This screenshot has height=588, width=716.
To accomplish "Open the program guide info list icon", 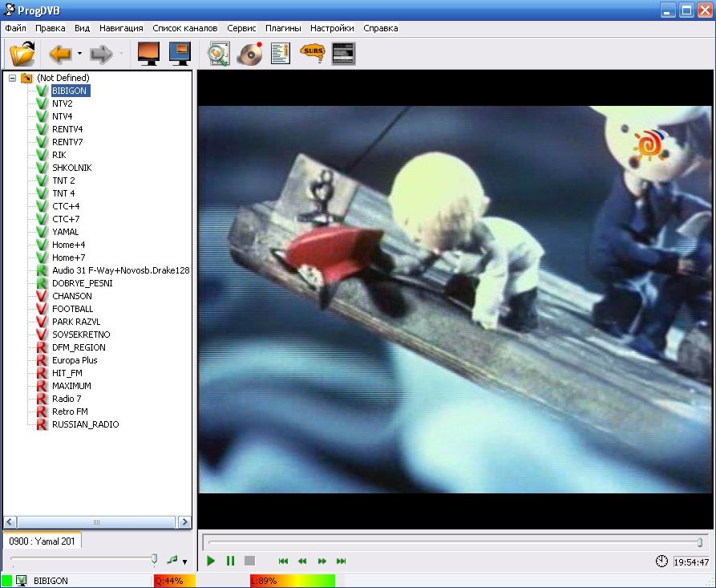I will [281, 54].
